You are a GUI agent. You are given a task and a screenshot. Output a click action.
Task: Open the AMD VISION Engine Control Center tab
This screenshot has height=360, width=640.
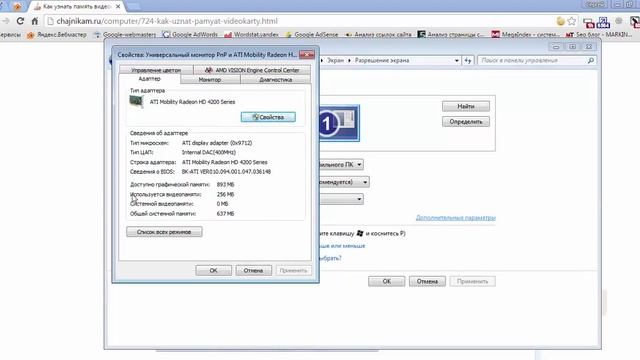pyautogui.click(x=252, y=70)
